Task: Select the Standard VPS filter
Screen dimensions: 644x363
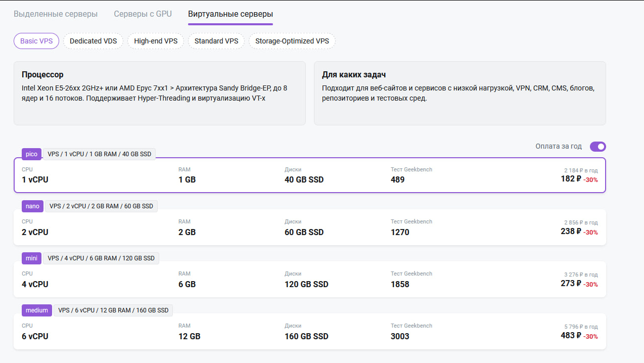Action: 216,41
